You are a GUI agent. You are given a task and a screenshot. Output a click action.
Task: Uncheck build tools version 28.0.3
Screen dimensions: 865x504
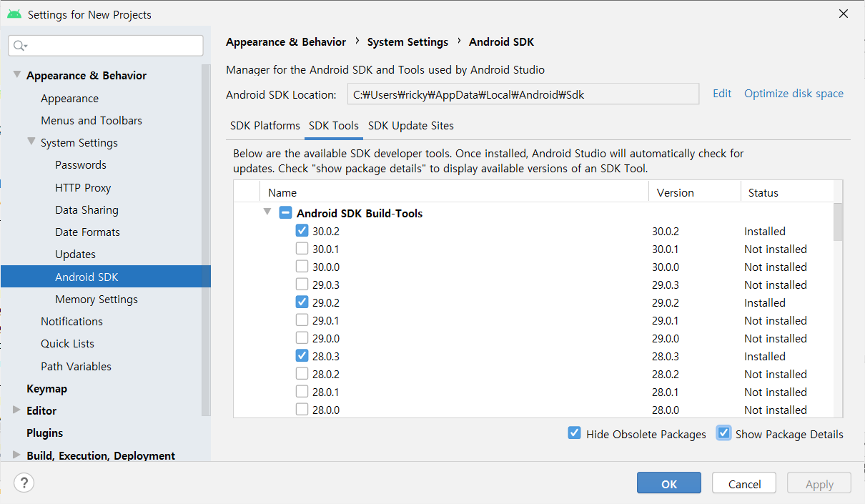click(302, 356)
